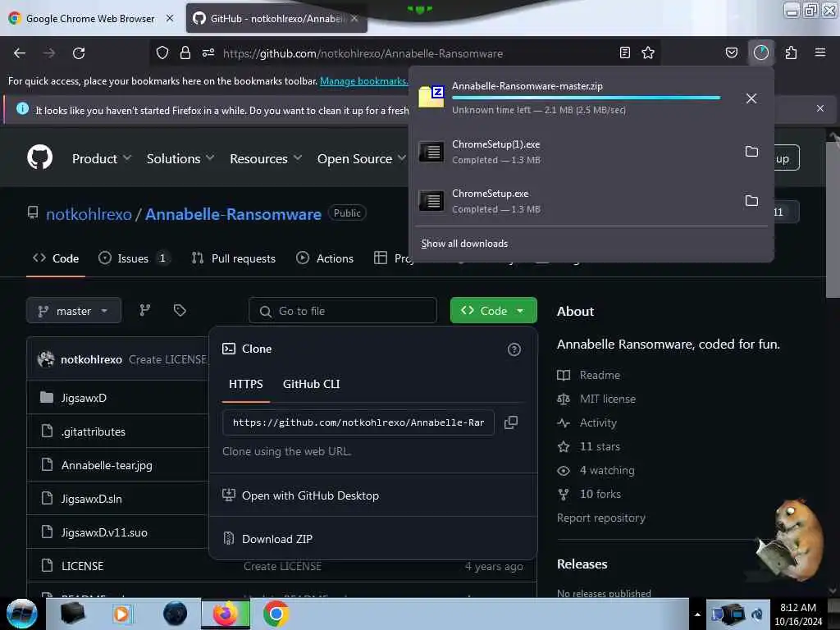
Task: Copy the clone URL to clipboard
Action: coord(511,422)
